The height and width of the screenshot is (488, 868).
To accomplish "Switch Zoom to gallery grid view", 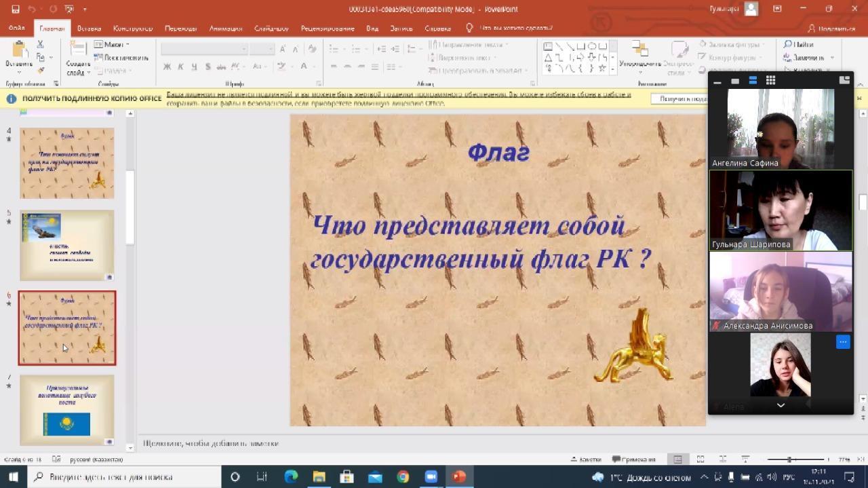I will 770,80.
